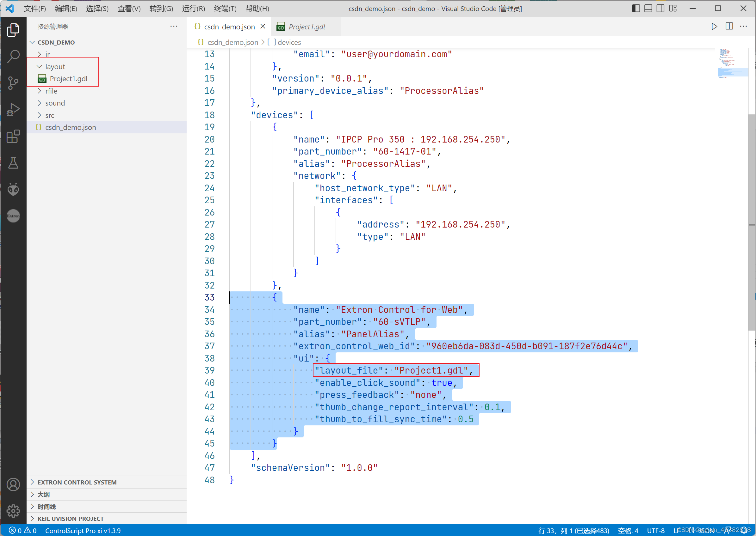Click the UTF-8 encoding status button
The height and width of the screenshot is (536, 756).
655,530
